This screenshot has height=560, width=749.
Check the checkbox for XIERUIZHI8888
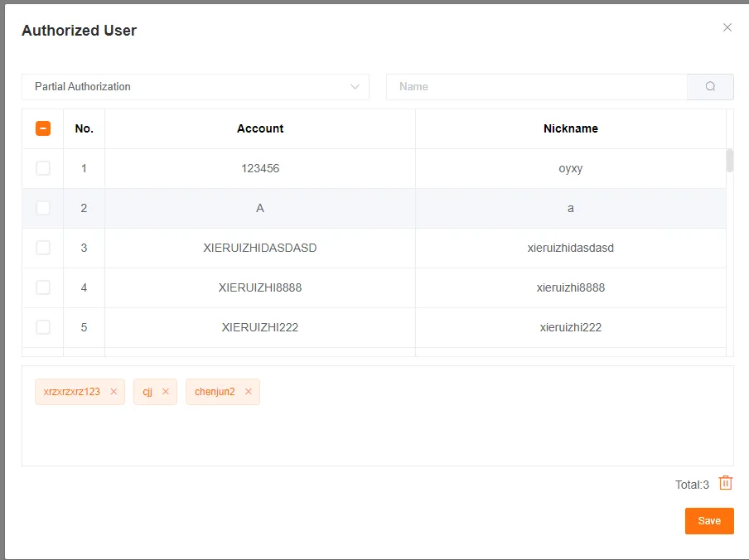(x=42, y=287)
